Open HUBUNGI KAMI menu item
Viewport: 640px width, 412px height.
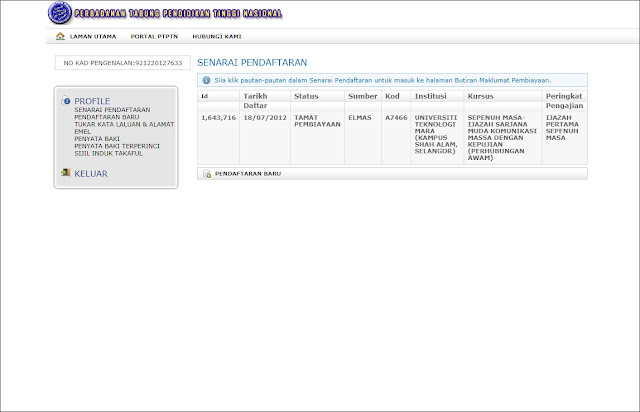coord(217,36)
